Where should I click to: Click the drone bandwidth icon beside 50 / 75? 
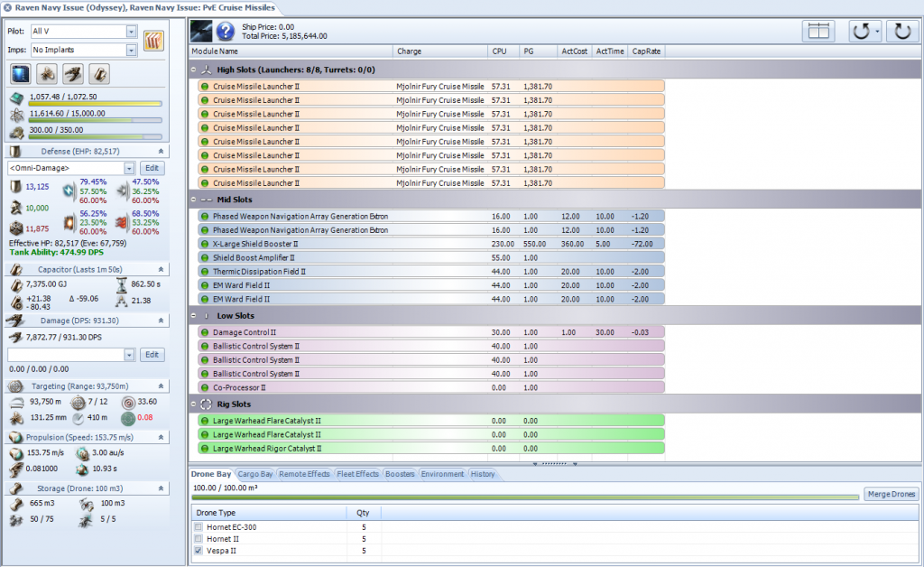point(16,520)
